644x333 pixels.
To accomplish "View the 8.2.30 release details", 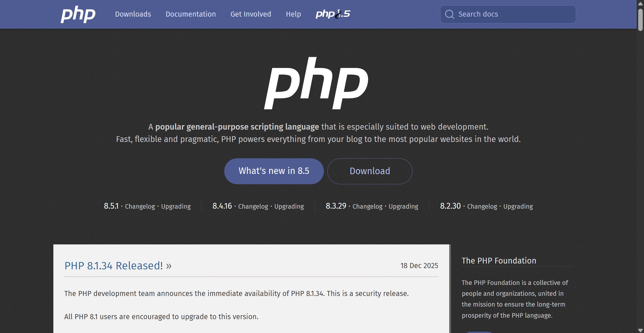I will 450,206.
